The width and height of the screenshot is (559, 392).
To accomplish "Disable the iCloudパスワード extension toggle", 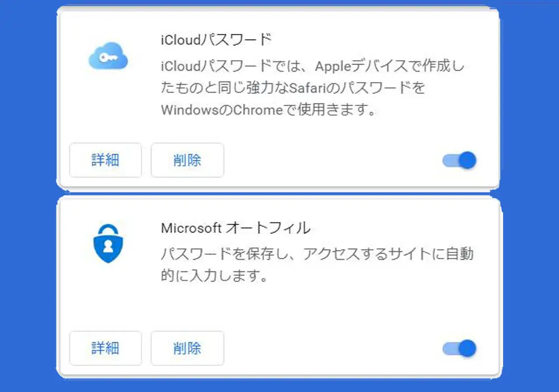I will pyautogui.click(x=459, y=161).
